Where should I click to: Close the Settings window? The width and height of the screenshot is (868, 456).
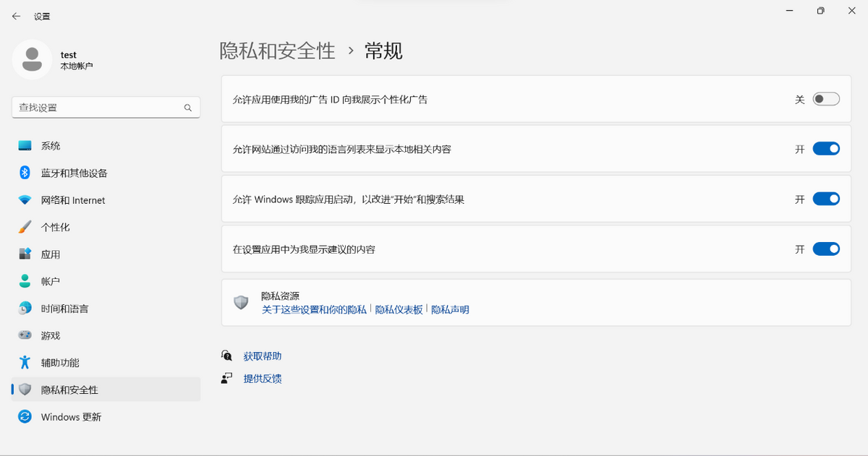[x=853, y=11]
